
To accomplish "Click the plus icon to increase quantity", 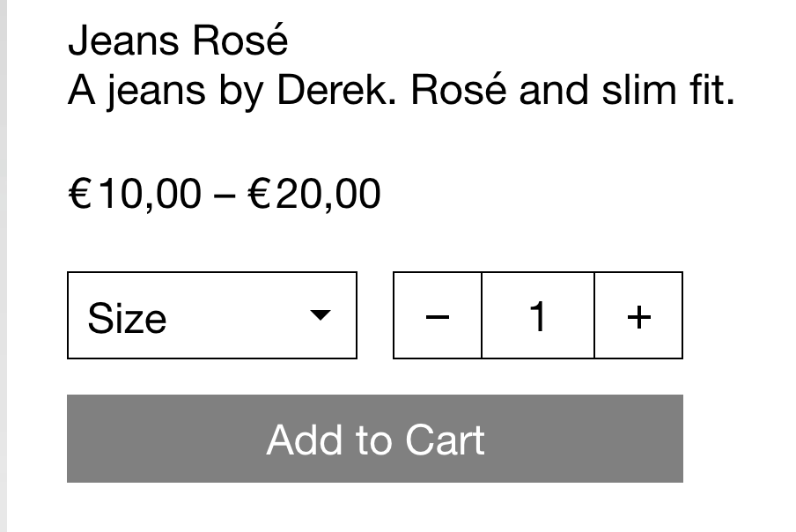I will point(638,316).
